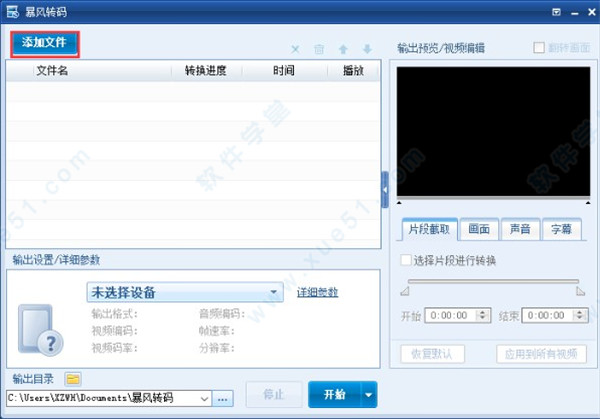Click the clip start marker handle

(405, 292)
